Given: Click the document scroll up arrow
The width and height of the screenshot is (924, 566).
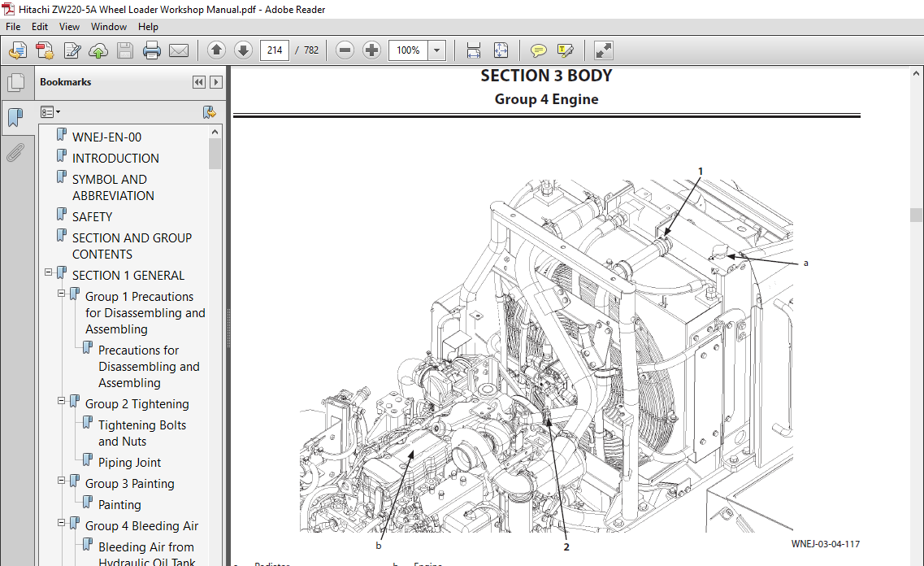Looking at the screenshot, I should (916, 74).
